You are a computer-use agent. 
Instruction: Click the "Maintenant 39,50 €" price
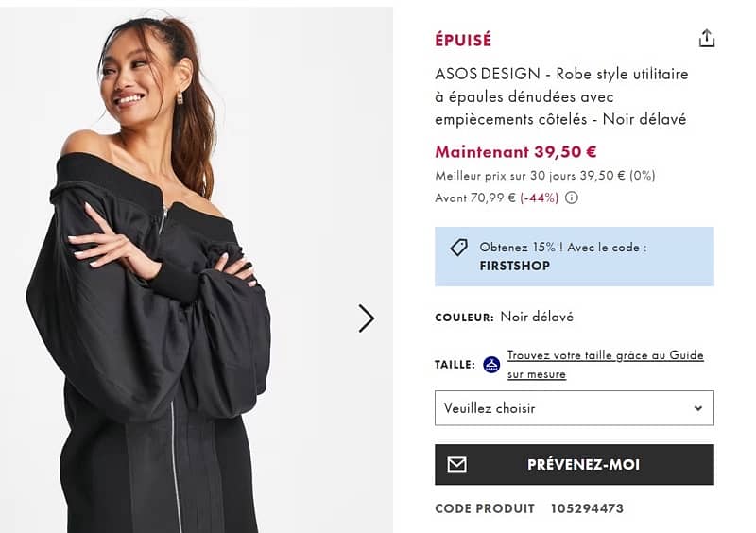click(x=516, y=151)
